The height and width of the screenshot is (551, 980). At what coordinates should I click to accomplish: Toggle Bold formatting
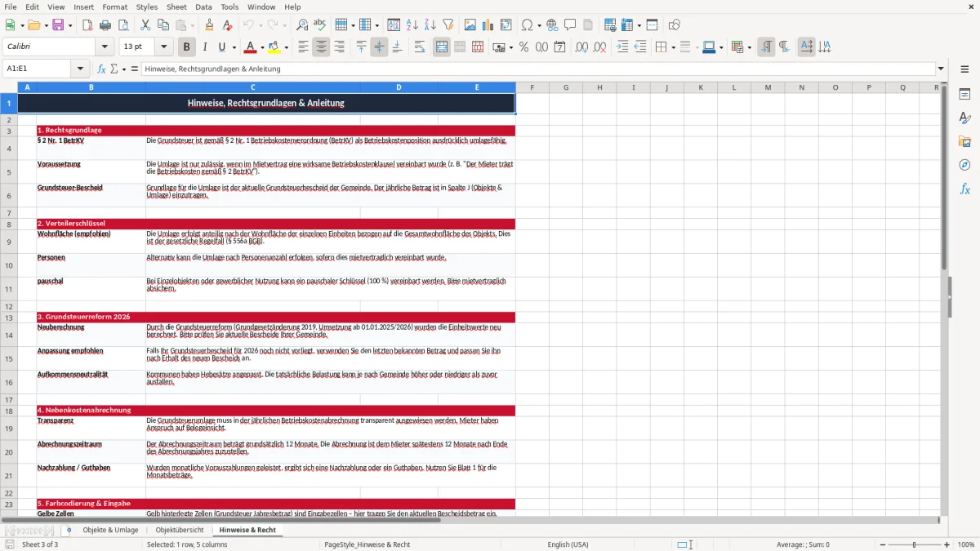click(186, 47)
